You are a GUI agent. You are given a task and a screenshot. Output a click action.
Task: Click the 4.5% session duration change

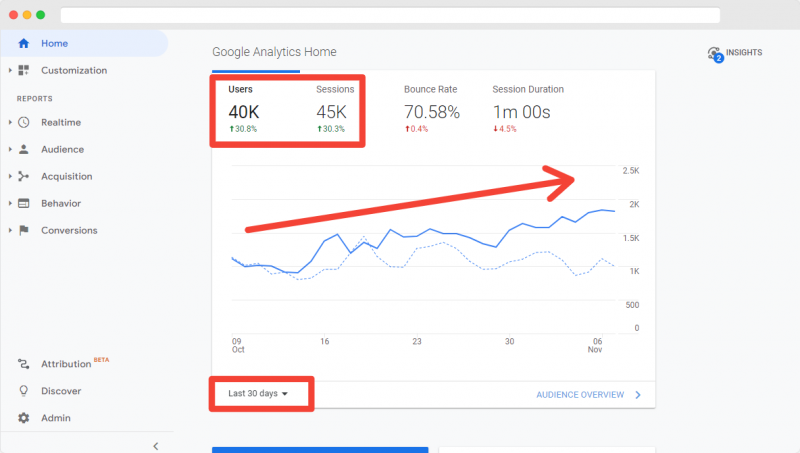click(505, 129)
